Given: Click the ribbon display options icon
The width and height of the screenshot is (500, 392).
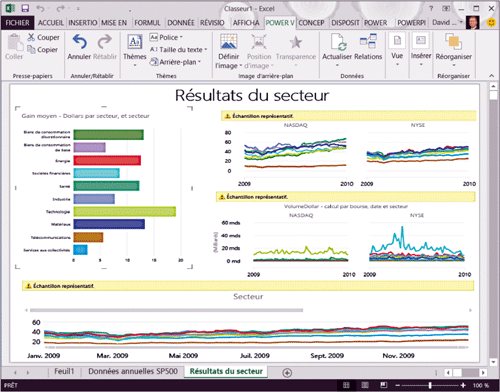Looking at the screenshot, I should [x=446, y=9].
